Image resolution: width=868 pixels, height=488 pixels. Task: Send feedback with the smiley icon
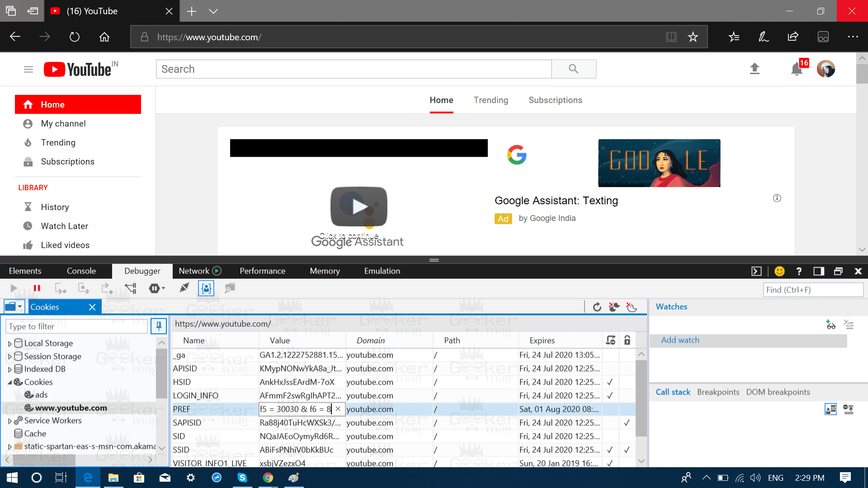click(x=779, y=271)
